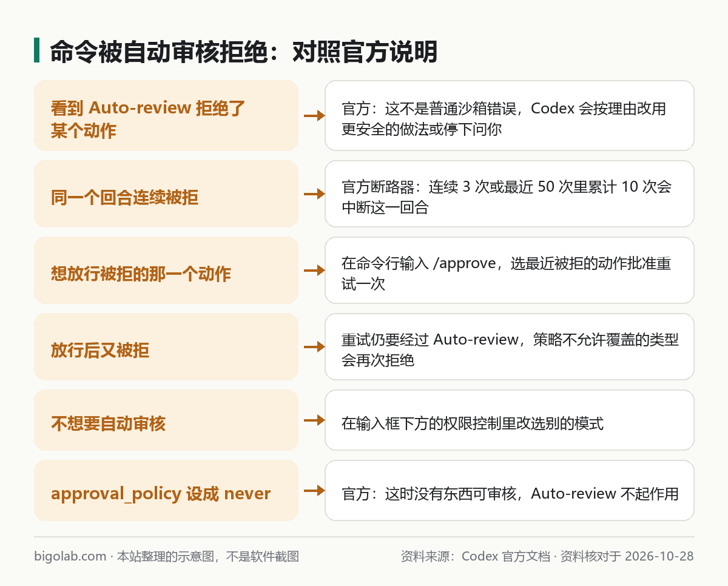
Task: Select the 不想要自动审核 card
Action: pos(166,420)
